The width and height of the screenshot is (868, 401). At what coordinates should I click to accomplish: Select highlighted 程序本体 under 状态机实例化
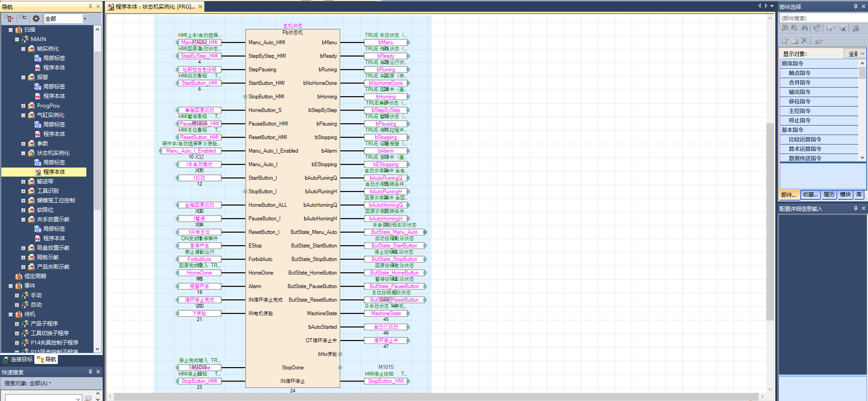coord(54,172)
